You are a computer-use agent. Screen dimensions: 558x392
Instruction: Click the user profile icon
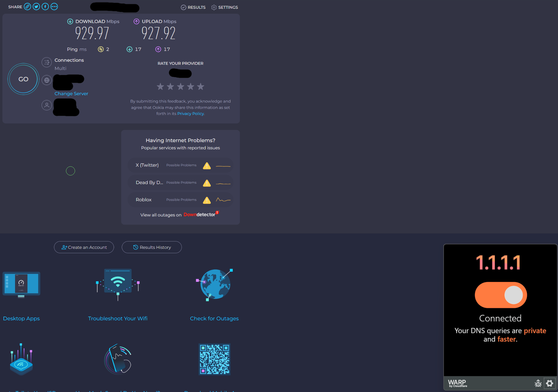coord(46,105)
